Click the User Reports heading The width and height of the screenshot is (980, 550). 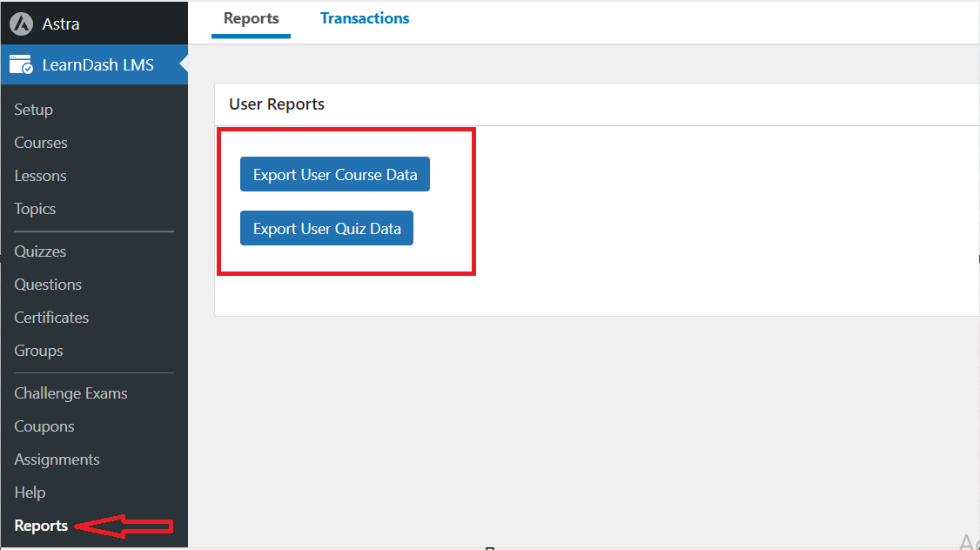277,104
